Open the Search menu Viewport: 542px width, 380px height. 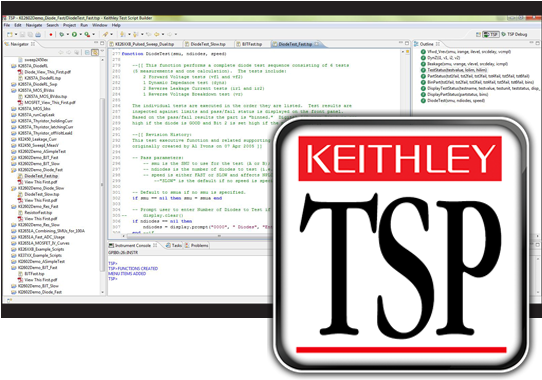point(53,25)
